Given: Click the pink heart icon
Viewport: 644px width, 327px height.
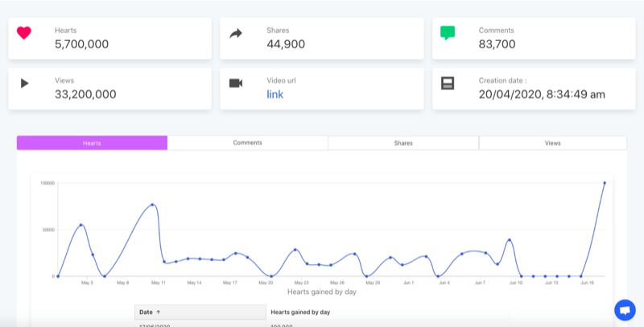Looking at the screenshot, I should (24, 33).
